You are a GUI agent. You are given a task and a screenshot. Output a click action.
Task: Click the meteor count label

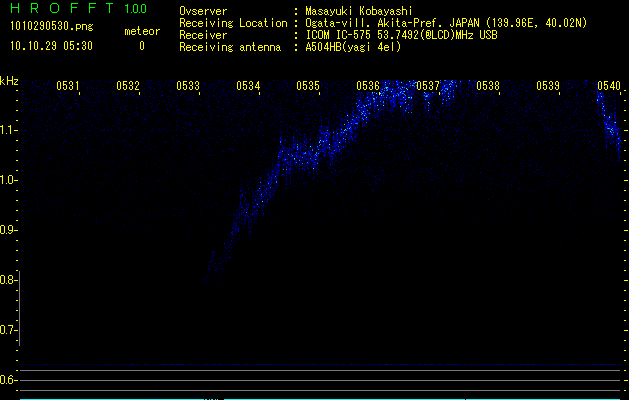tap(142, 31)
